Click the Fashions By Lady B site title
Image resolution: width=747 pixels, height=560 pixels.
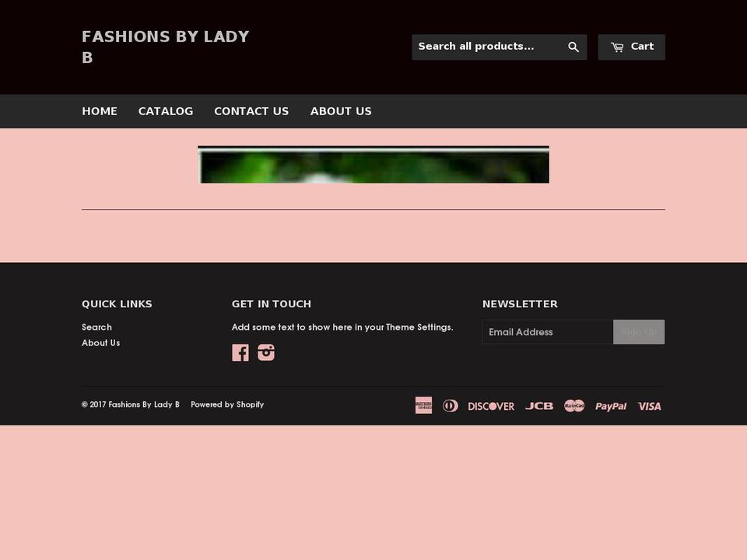pos(165,47)
